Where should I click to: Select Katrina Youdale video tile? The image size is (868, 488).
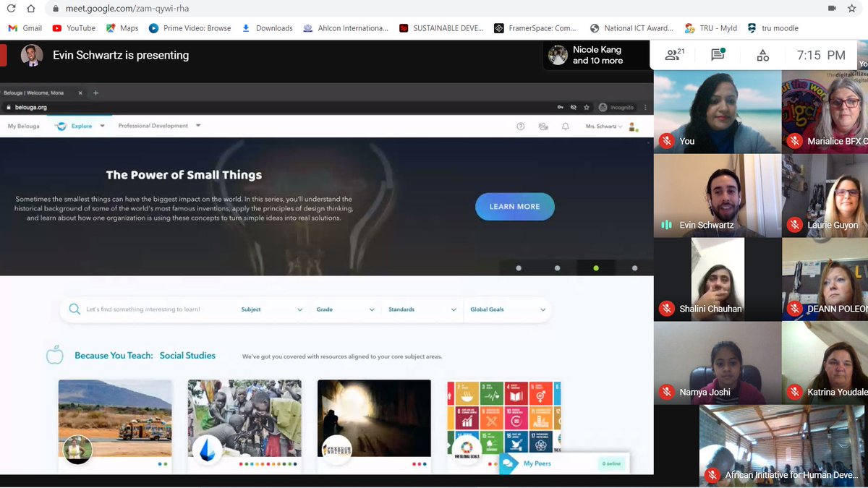[x=825, y=364]
